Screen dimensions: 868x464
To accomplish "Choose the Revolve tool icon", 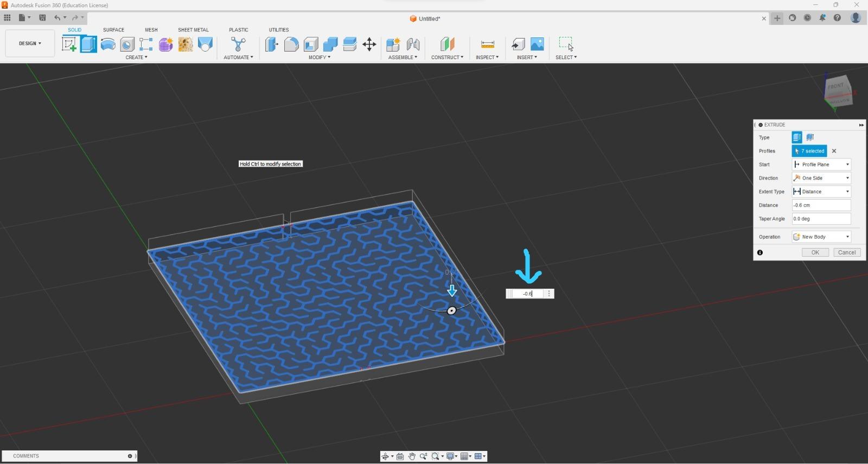I will pos(108,44).
